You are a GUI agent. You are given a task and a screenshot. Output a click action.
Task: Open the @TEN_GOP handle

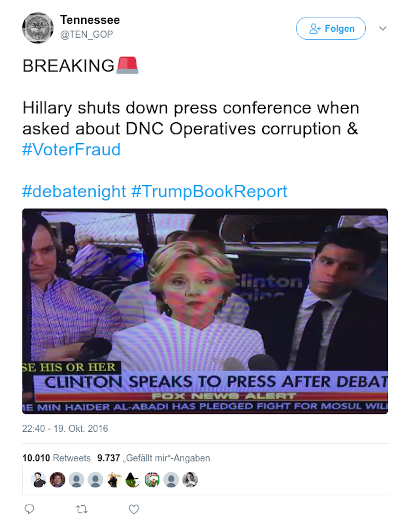86,34
